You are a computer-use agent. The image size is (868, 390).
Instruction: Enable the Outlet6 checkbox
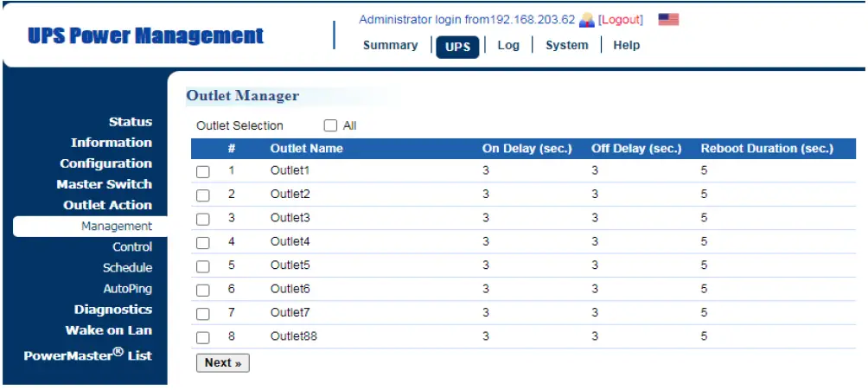203,291
